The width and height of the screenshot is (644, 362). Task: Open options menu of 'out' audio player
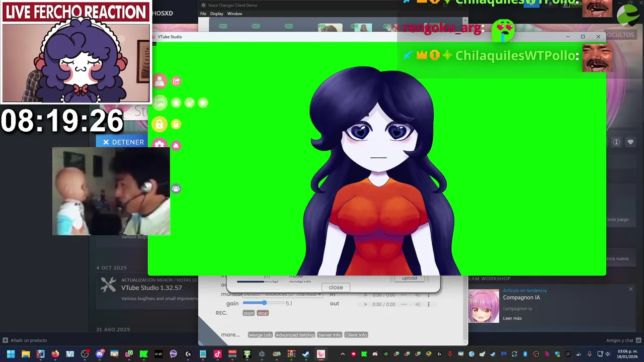click(429, 304)
